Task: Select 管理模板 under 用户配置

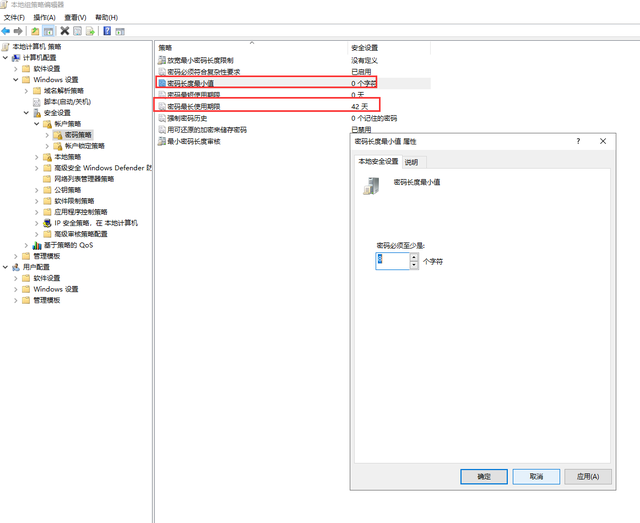Action: 47,300
